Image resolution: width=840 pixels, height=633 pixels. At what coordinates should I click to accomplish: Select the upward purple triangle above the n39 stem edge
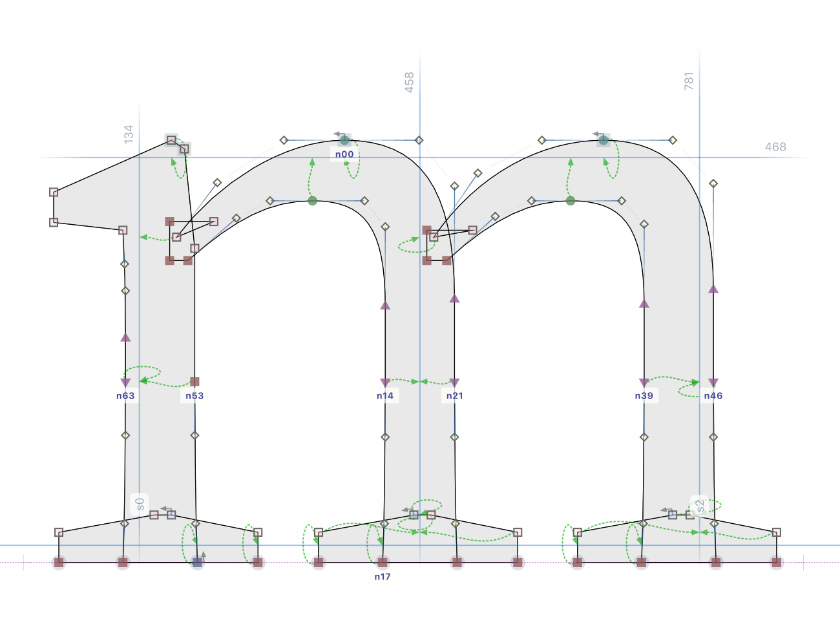644,303
